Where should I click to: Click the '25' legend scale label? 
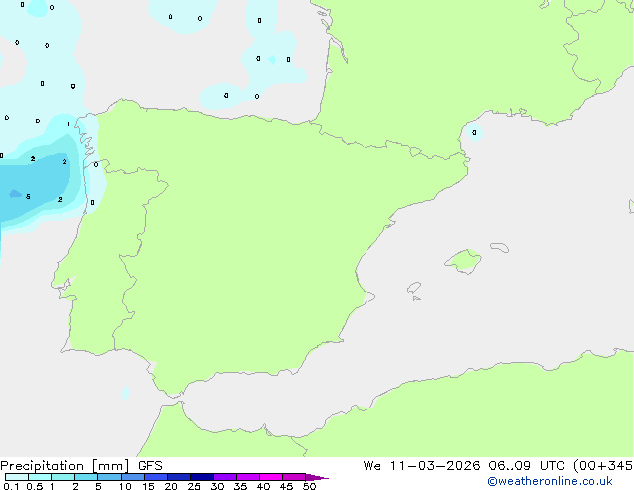click(x=194, y=486)
